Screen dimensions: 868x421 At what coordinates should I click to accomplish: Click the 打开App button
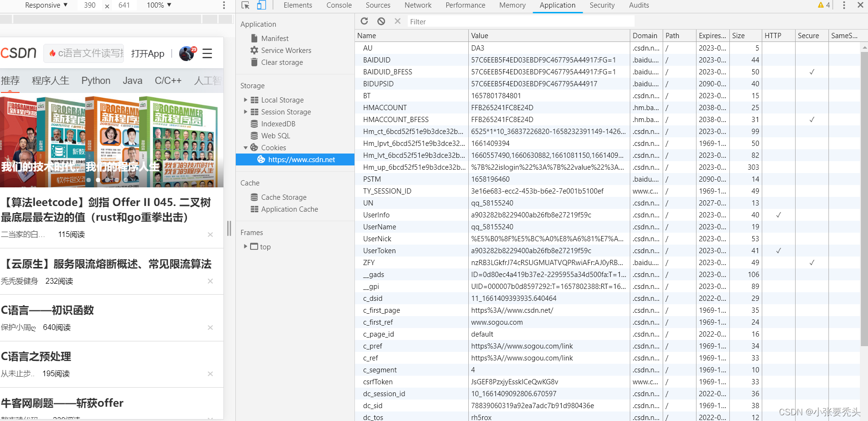tap(148, 53)
